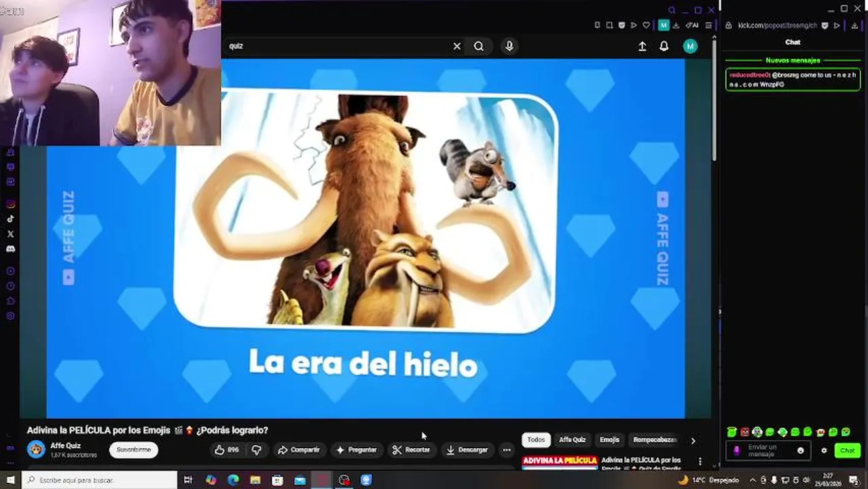Send message with the green Chat button
868x489 pixels.
(847, 450)
